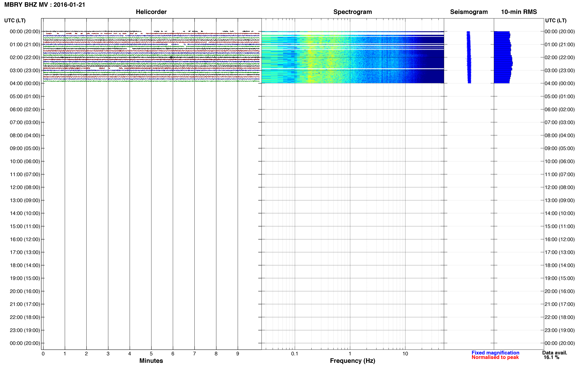
Task: Click the right '14:00 (10:00)' time label
Action: (560, 213)
